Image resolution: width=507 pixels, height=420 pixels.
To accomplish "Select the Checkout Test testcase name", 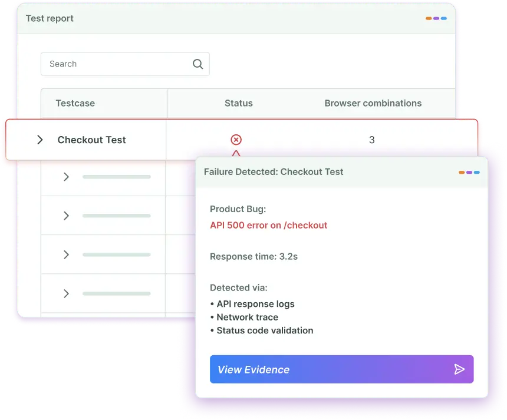I will (91, 140).
